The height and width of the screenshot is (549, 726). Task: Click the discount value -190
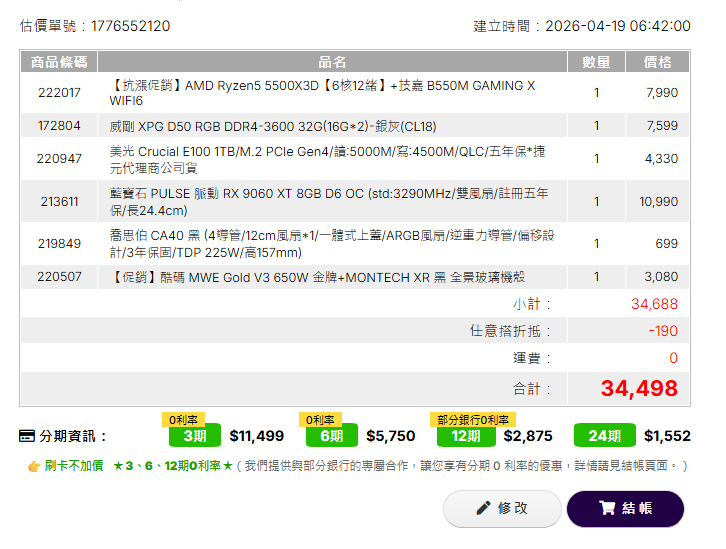click(663, 331)
